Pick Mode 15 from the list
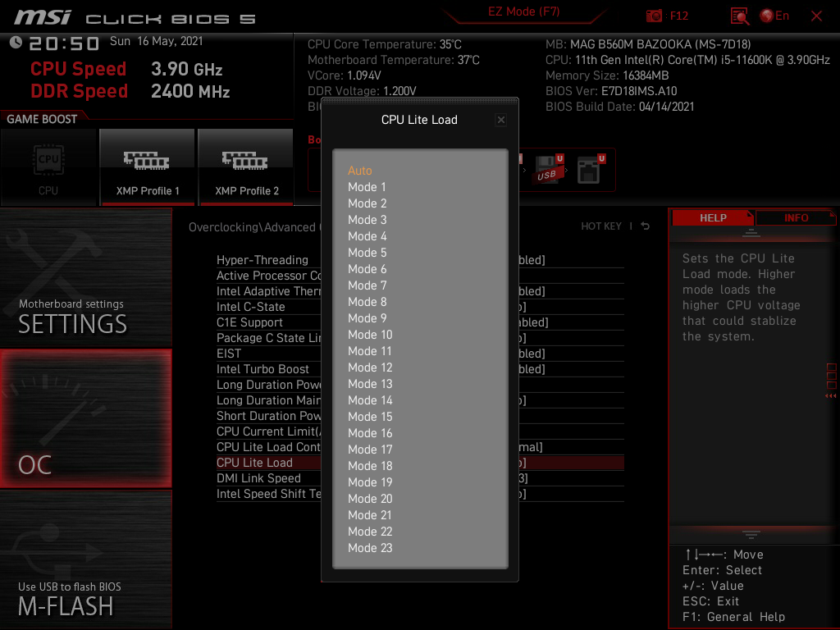This screenshot has height=630, width=840. (370, 417)
